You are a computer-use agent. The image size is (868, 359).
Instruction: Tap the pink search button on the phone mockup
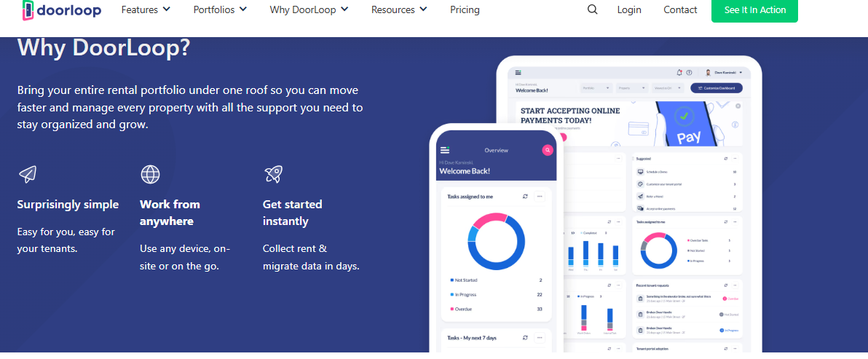coord(548,150)
